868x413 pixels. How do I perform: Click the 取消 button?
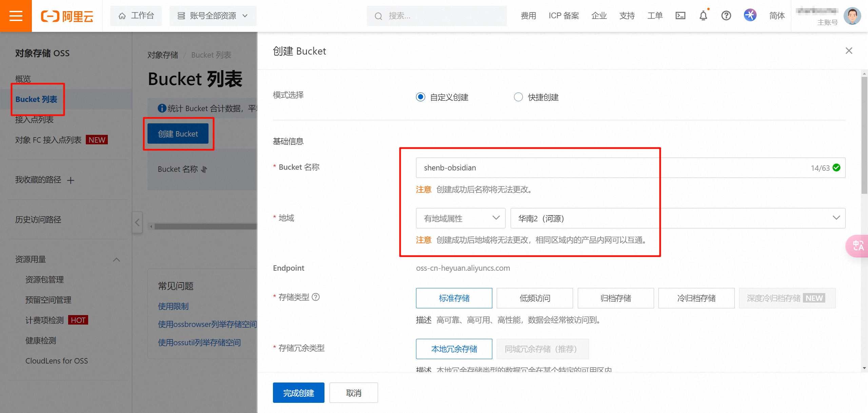pos(353,393)
